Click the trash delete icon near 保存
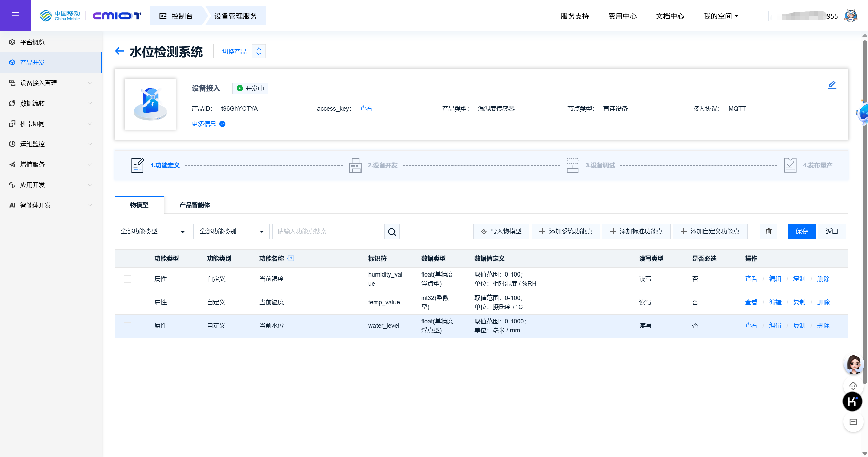This screenshot has height=457, width=868. 768,231
